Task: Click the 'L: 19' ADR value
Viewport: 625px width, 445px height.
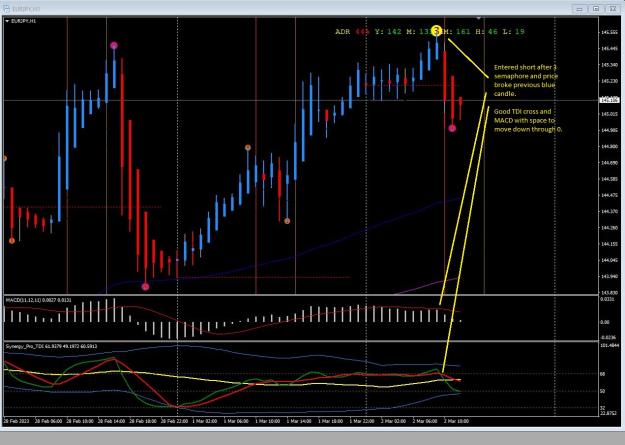Action: click(x=513, y=32)
